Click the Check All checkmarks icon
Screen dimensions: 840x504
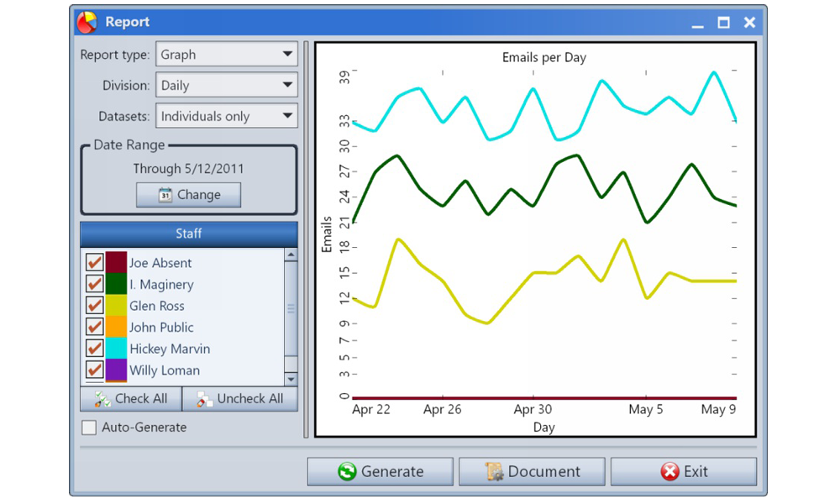tap(102, 399)
